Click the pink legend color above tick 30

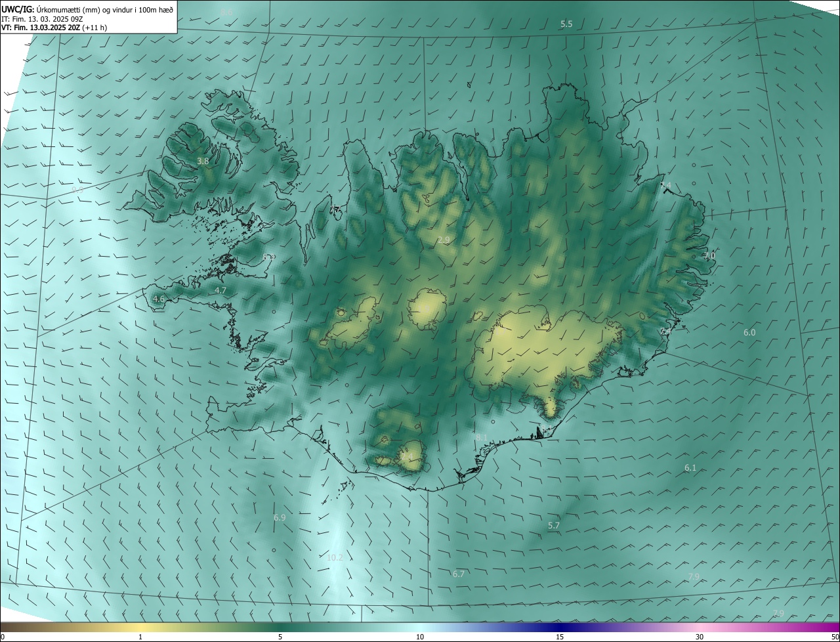[x=700, y=627]
